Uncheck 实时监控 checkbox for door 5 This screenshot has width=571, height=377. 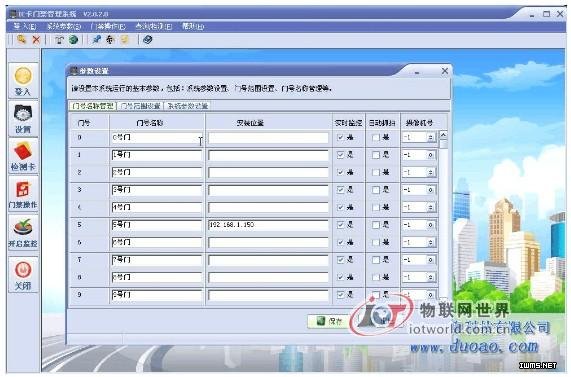pos(340,225)
